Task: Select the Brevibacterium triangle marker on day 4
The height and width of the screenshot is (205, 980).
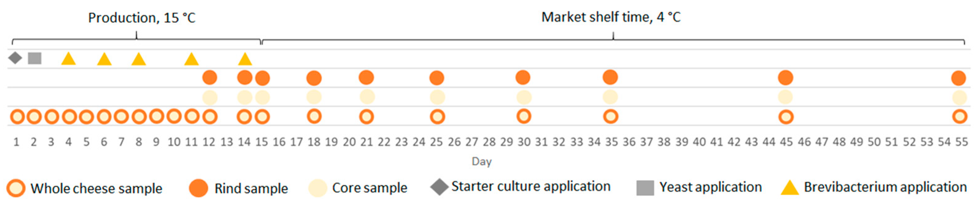Action: [68, 59]
